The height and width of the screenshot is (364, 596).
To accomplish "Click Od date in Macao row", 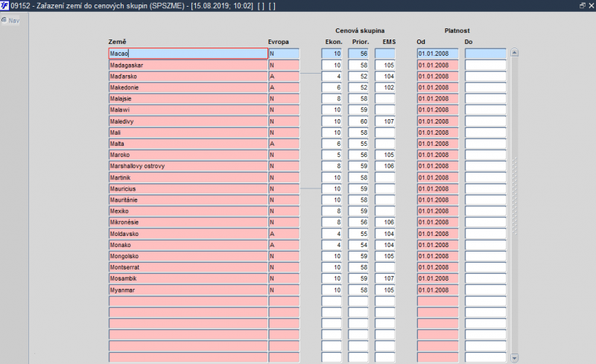I will click(438, 54).
